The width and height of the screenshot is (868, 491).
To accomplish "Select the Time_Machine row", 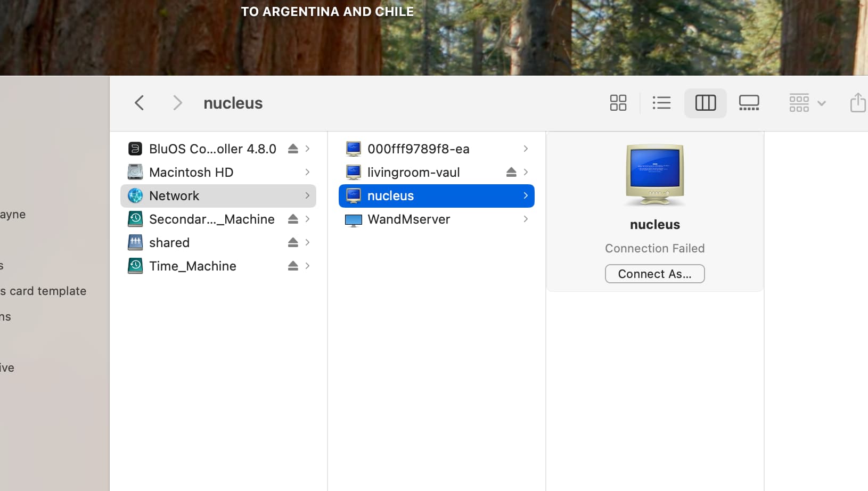I will (218, 266).
